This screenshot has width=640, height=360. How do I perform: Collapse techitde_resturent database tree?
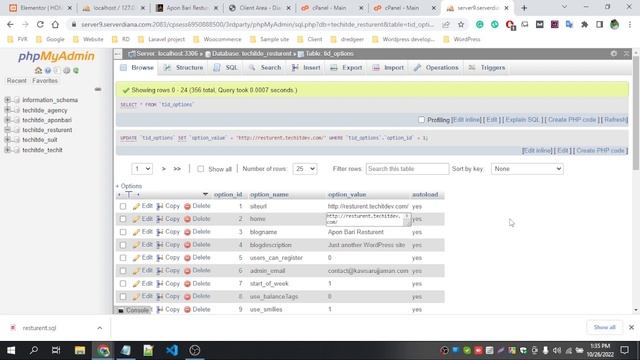coord(7,130)
